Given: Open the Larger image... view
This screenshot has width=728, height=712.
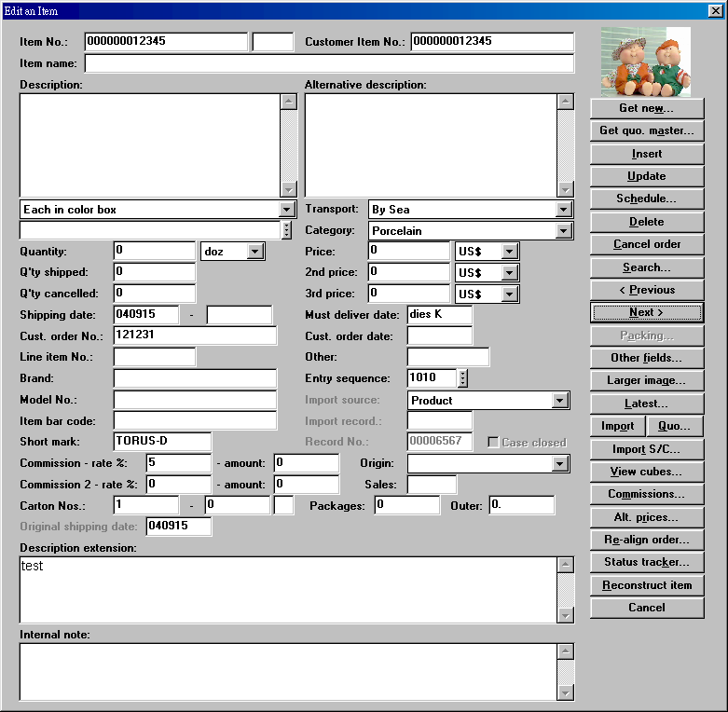Looking at the screenshot, I should pos(646,380).
